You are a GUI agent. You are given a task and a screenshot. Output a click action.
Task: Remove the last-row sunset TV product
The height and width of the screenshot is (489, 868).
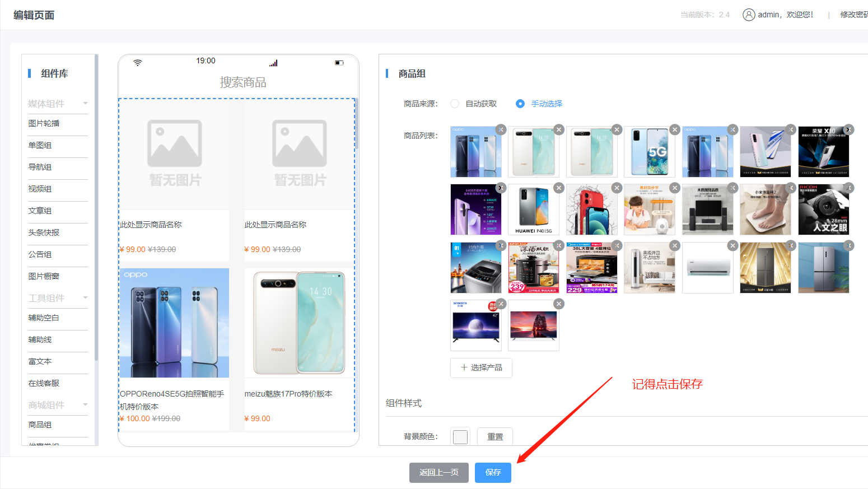coord(559,304)
